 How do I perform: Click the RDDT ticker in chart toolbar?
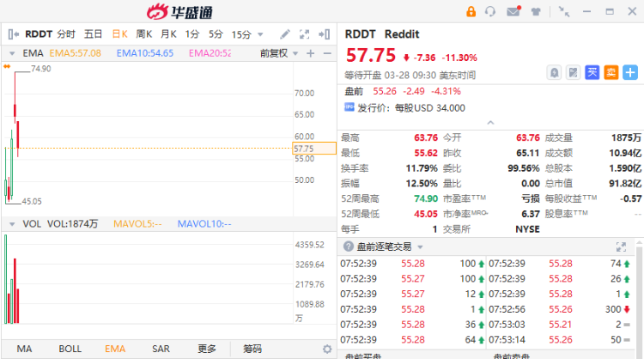[39, 34]
